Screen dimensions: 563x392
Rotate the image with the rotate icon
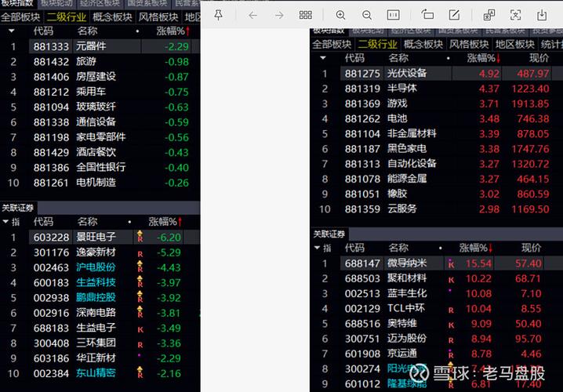427,15
